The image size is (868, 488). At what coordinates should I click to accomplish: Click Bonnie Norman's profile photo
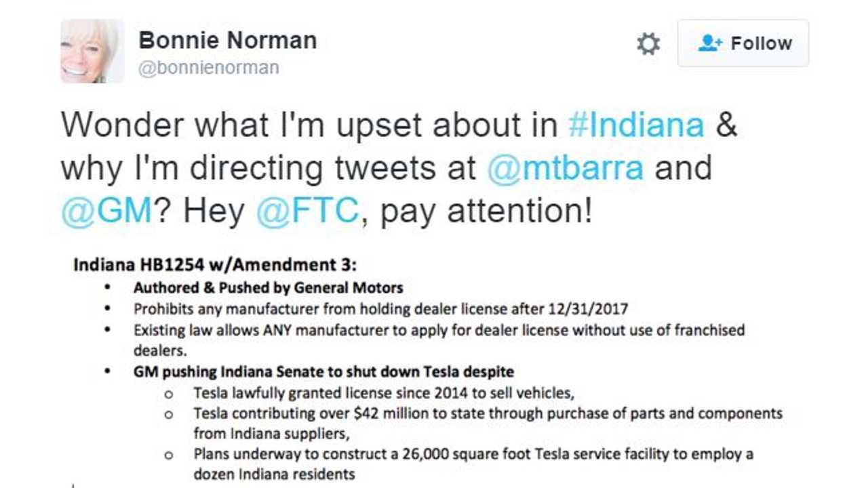(92, 51)
